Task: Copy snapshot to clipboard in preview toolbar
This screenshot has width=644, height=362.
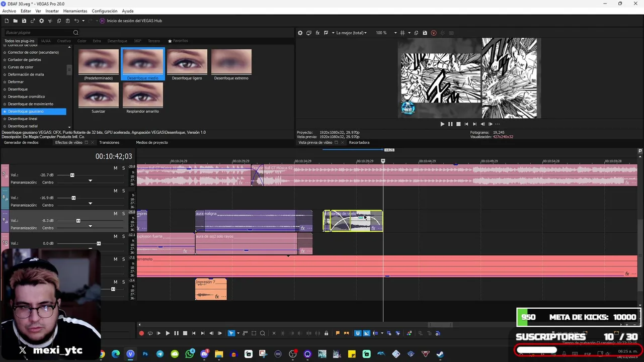Action: [x=416, y=33]
